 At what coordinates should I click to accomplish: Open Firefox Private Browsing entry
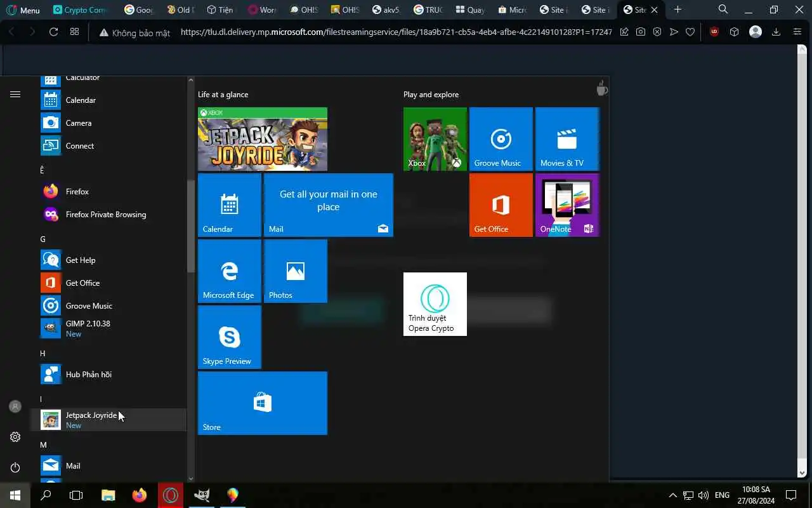point(108,215)
